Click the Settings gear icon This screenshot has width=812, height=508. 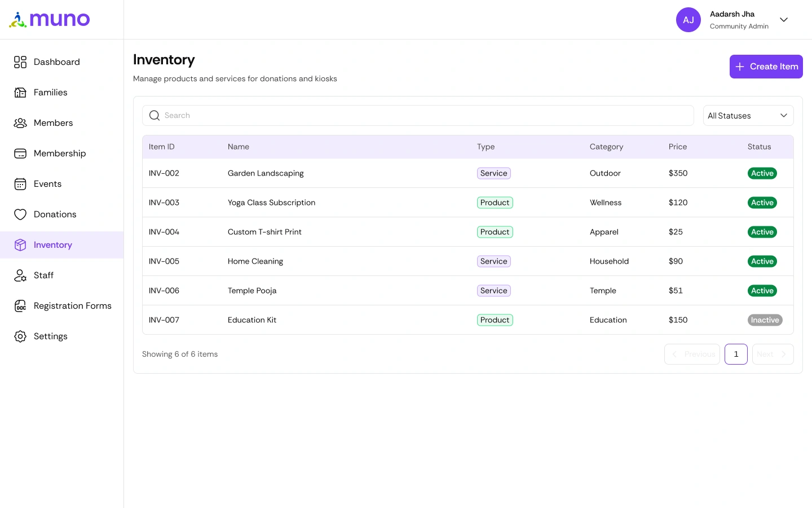20,336
